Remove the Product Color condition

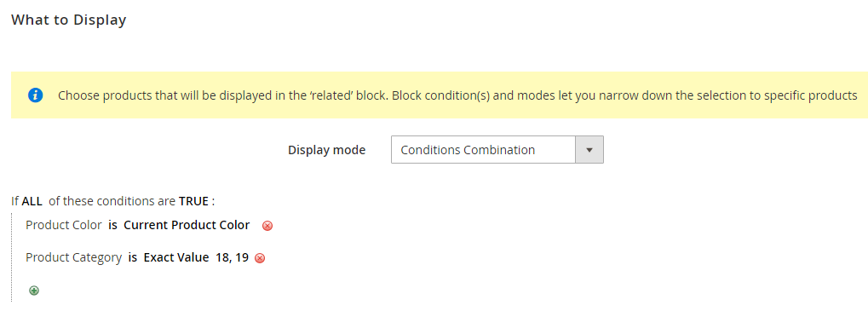pos(267,226)
